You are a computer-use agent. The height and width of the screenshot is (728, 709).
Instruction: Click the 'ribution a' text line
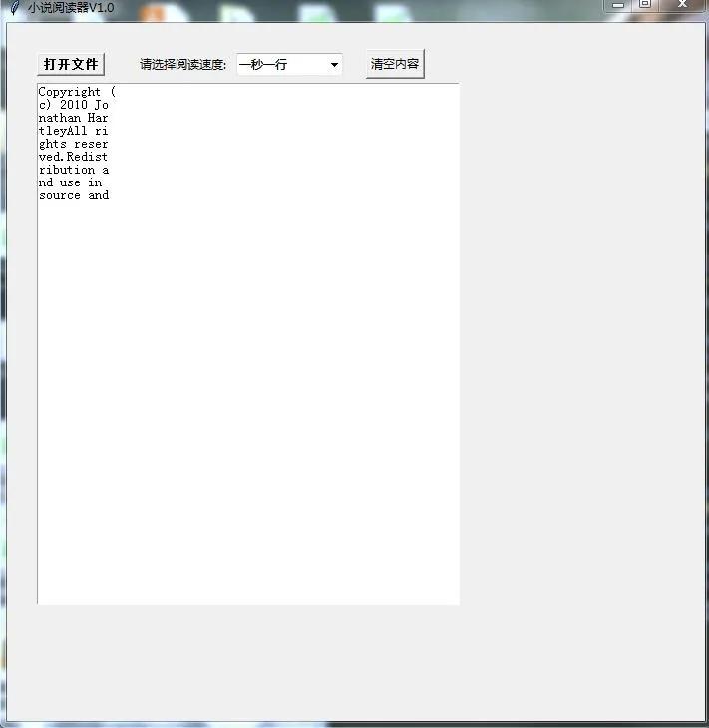[x=73, y=170]
